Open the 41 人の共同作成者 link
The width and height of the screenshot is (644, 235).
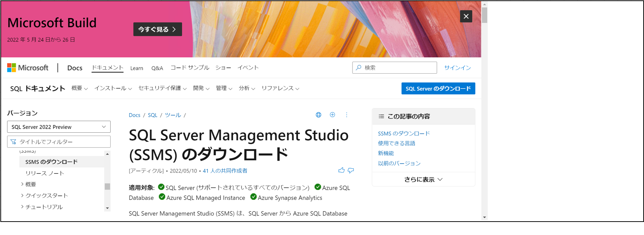225,171
